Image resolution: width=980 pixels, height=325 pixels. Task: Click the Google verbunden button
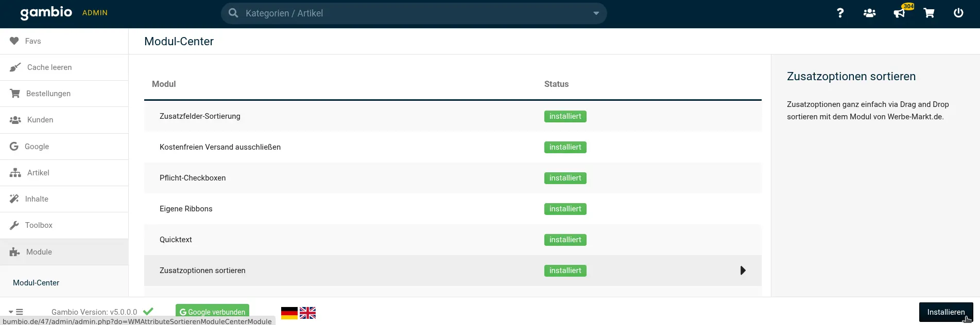coord(212,312)
